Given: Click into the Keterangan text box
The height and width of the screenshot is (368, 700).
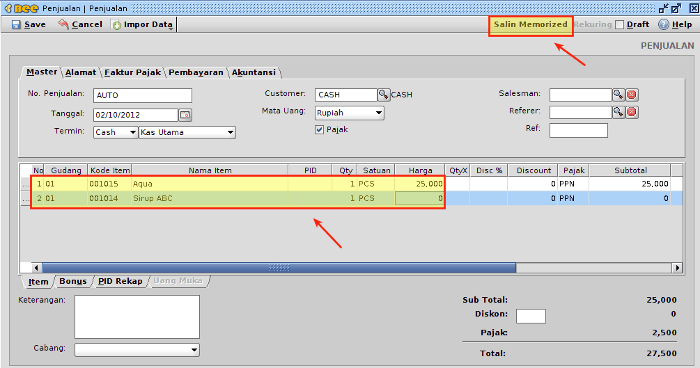Looking at the screenshot, I should pyautogui.click(x=137, y=317).
